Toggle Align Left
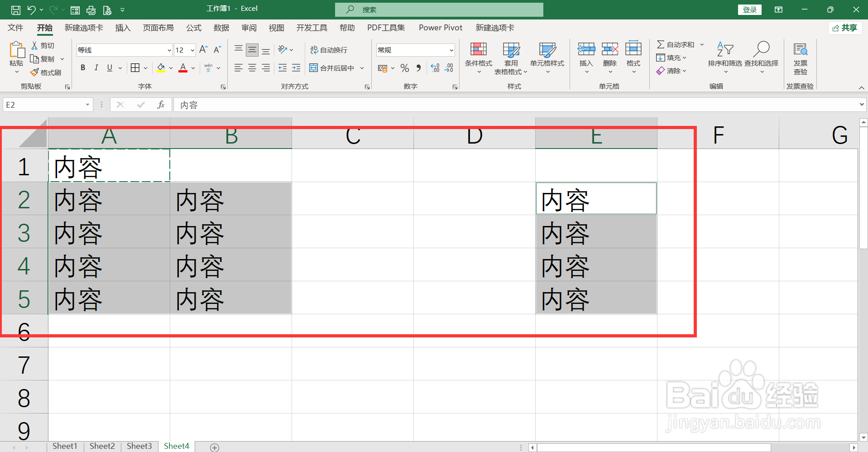 (239, 68)
